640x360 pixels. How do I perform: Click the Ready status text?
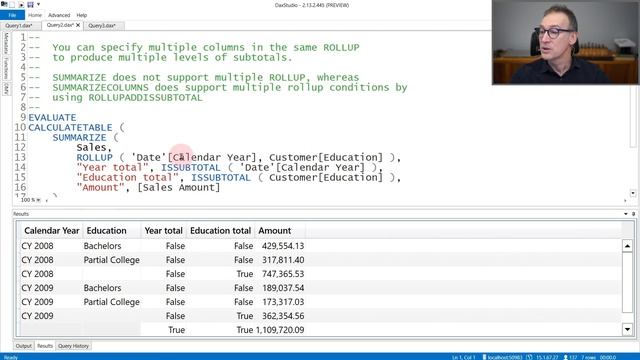tap(11, 357)
